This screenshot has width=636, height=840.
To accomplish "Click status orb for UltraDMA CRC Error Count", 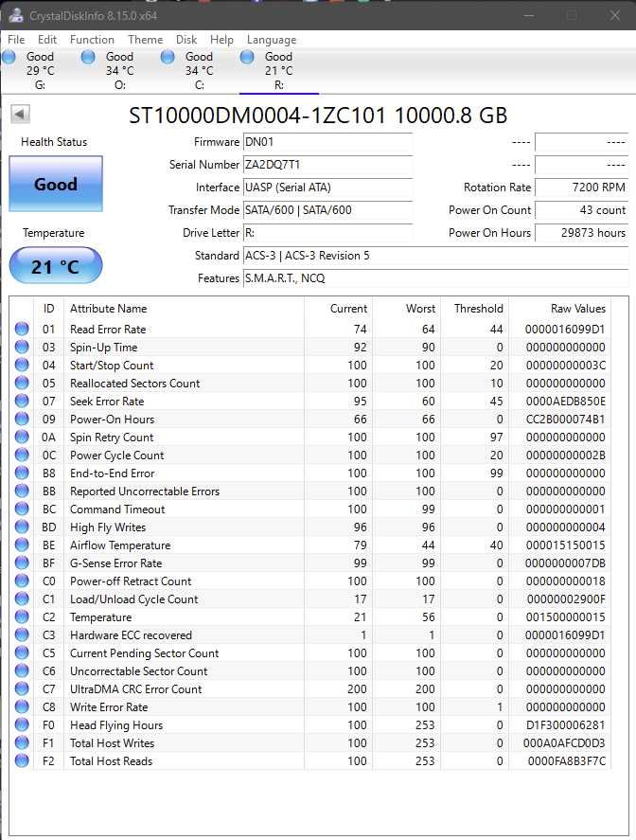I will tap(22, 688).
